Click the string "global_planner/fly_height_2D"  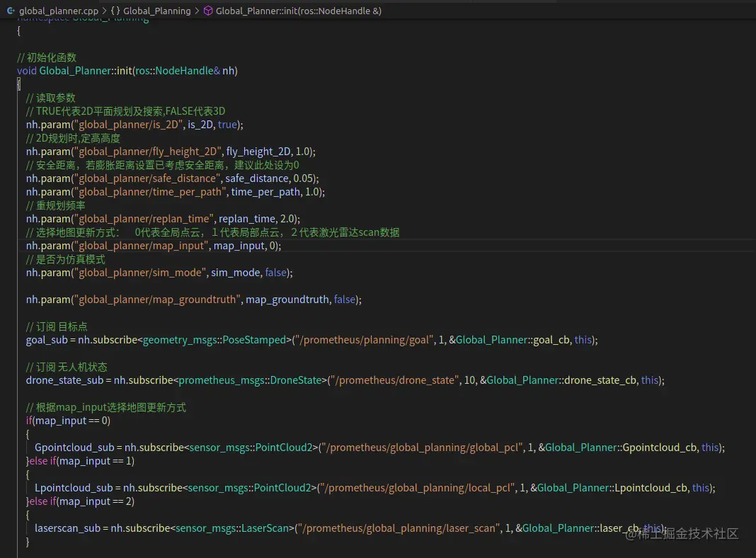[148, 152]
